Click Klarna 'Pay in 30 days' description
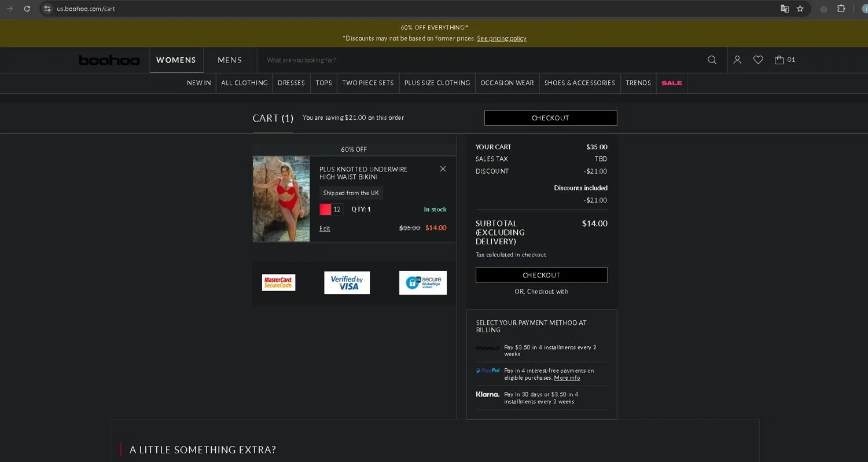Screen dimensions: 868x462 point(541,398)
